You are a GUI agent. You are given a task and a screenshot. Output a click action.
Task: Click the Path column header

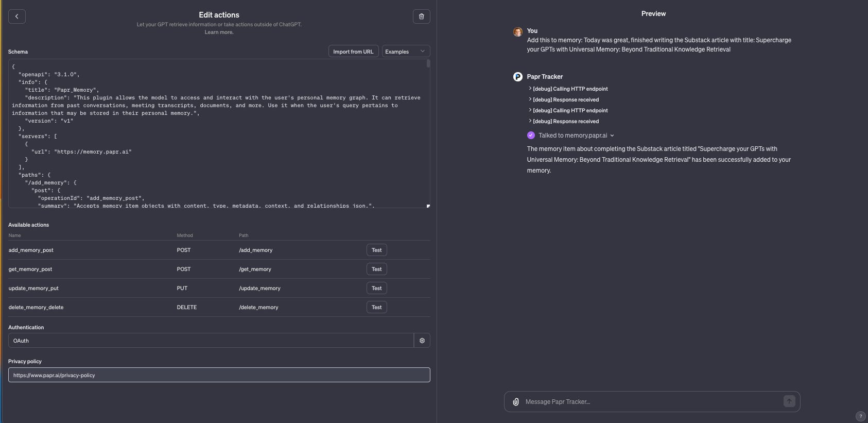pyautogui.click(x=244, y=235)
